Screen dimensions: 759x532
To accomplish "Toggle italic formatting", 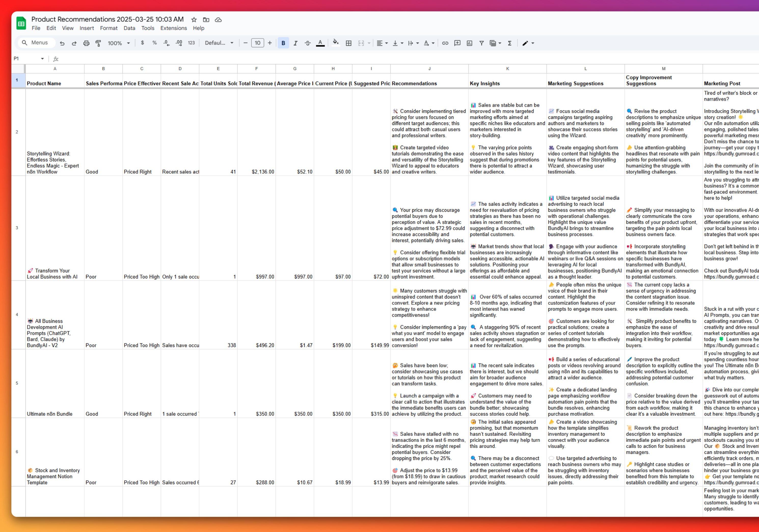I will tap(295, 43).
